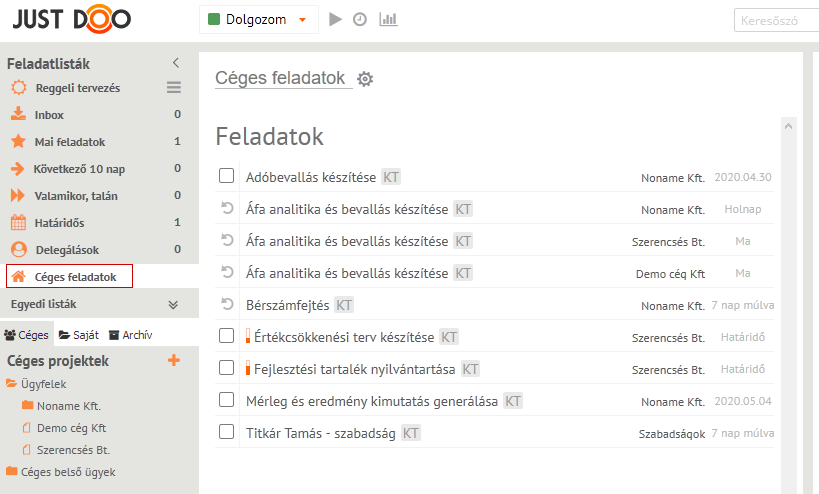Expand the Egyedi listák section
This screenshot has height=494, width=819.
(173, 305)
